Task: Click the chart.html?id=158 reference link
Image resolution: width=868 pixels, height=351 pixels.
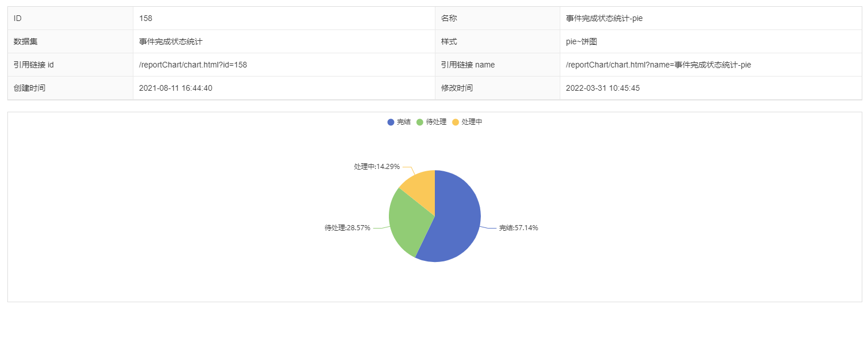Action: click(x=193, y=65)
